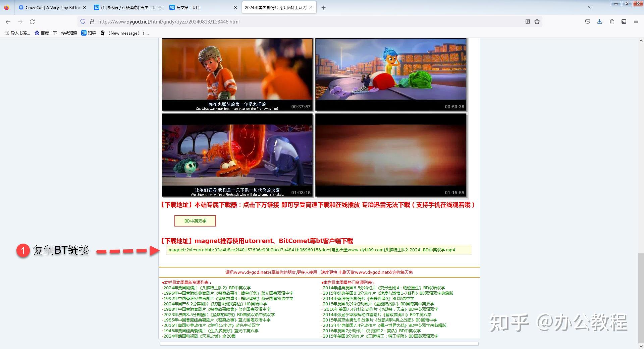Open the hamburger application menu
Screen dimensions: 644x349
pyautogui.click(x=636, y=21)
